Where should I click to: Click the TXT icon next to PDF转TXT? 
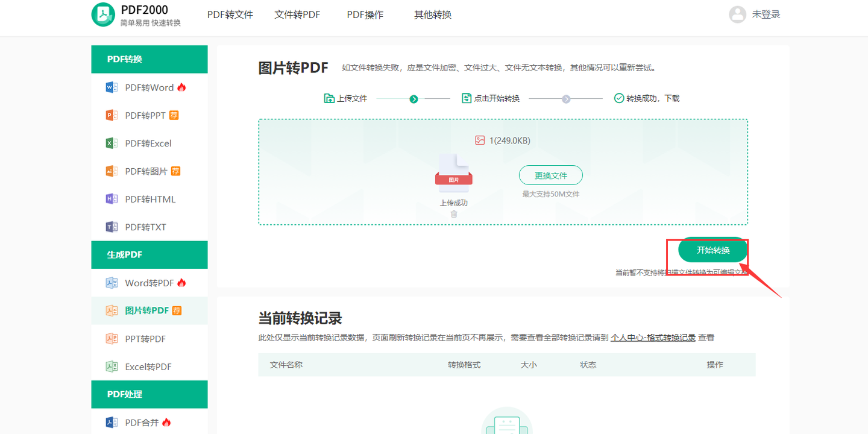tap(112, 227)
